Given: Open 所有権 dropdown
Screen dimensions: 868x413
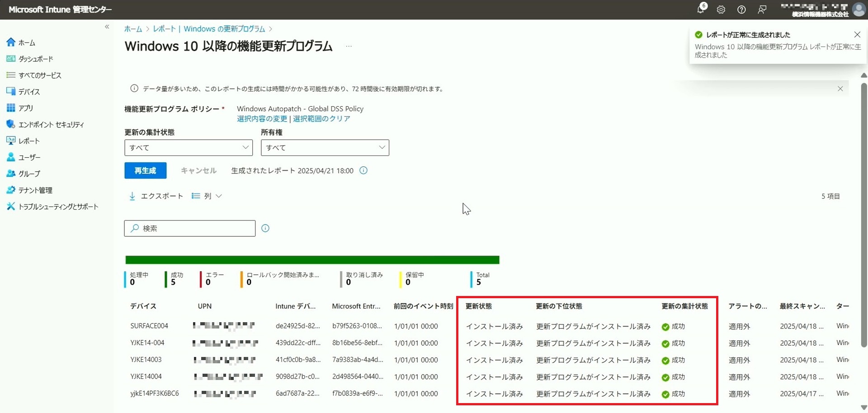Looking at the screenshot, I should [x=325, y=148].
